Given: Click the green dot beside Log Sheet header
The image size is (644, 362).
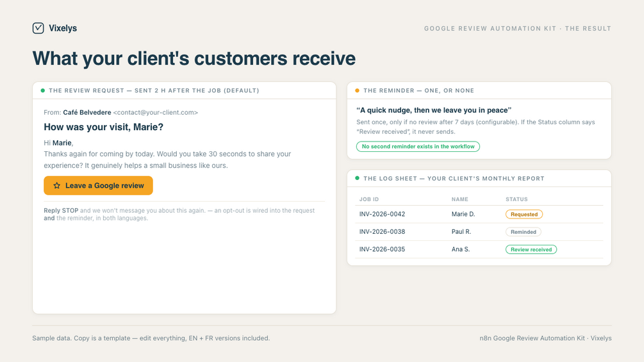Looking at the screenshot, I should pyautogui.click(x=357, y=178).
